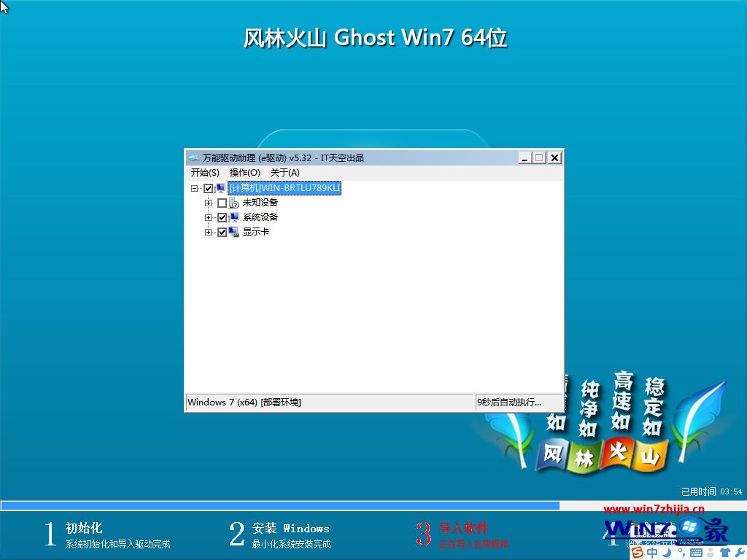Open IME settings via wrench icon

[740, 552]
